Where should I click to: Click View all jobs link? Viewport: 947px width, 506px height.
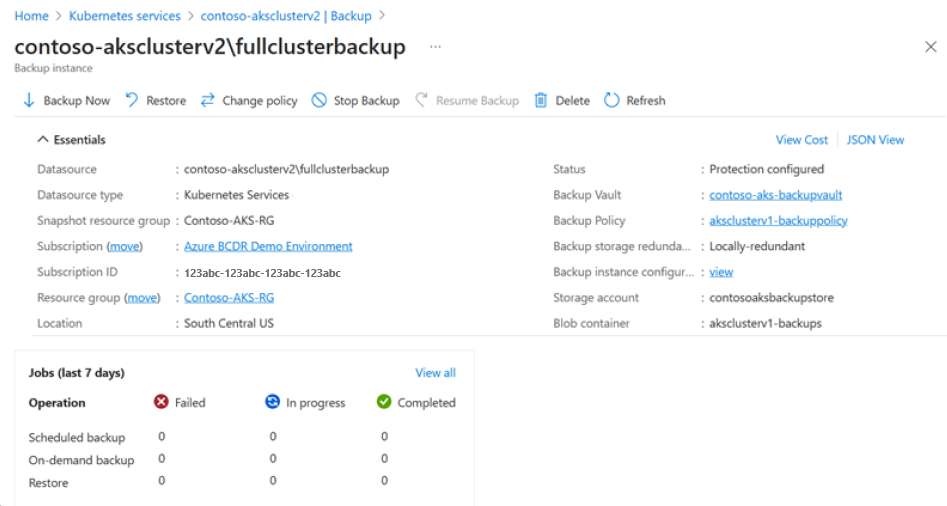click(435, 373)
